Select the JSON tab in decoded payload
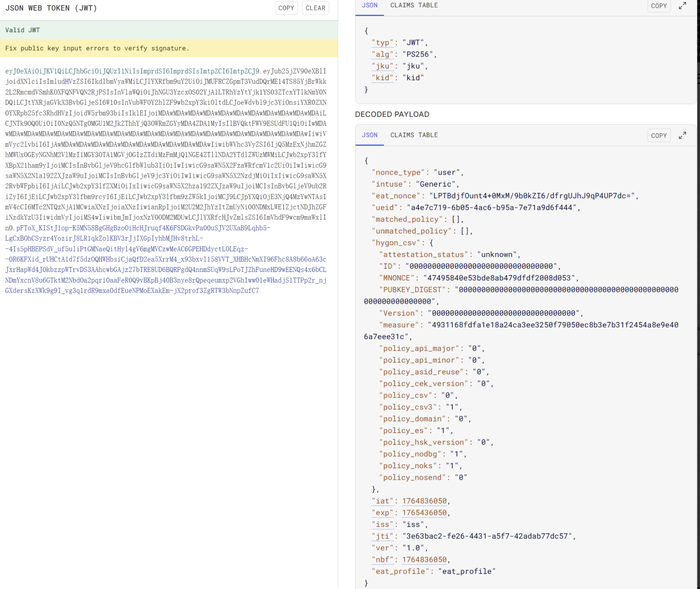This screenshot has width=700, height=589. pyautogui.click(x=369, y=135)
